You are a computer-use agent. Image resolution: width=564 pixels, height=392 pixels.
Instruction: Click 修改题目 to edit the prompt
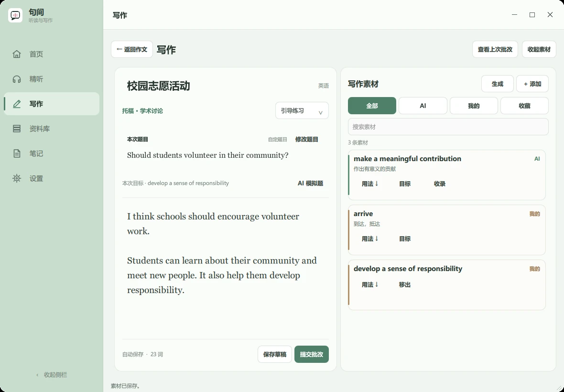coord(307,140)
